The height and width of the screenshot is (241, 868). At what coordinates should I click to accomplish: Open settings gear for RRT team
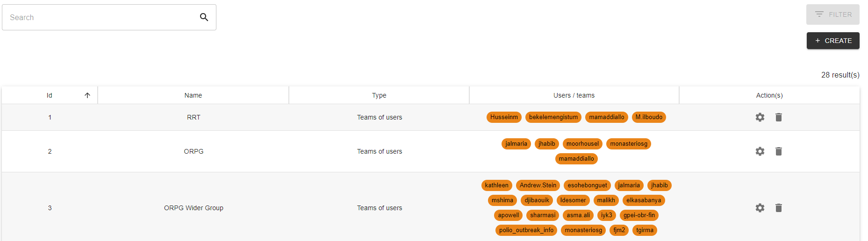point(760,117)
